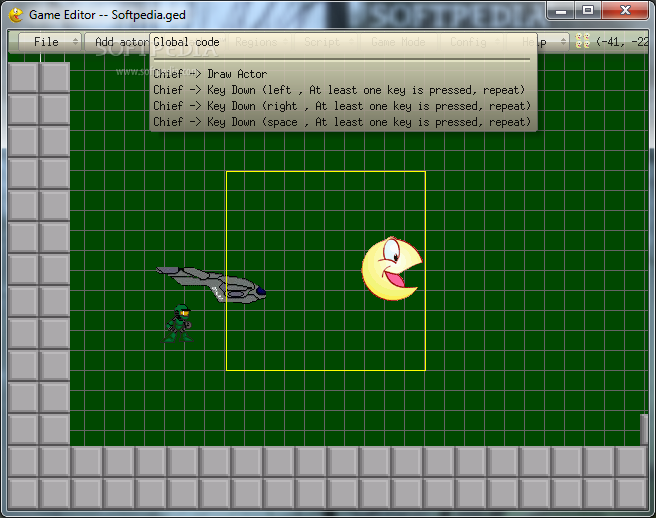The height and width of the screenshot is (518, 656).
Task: Choose Chief -> Draw Actor script
Action: [210, 74]
